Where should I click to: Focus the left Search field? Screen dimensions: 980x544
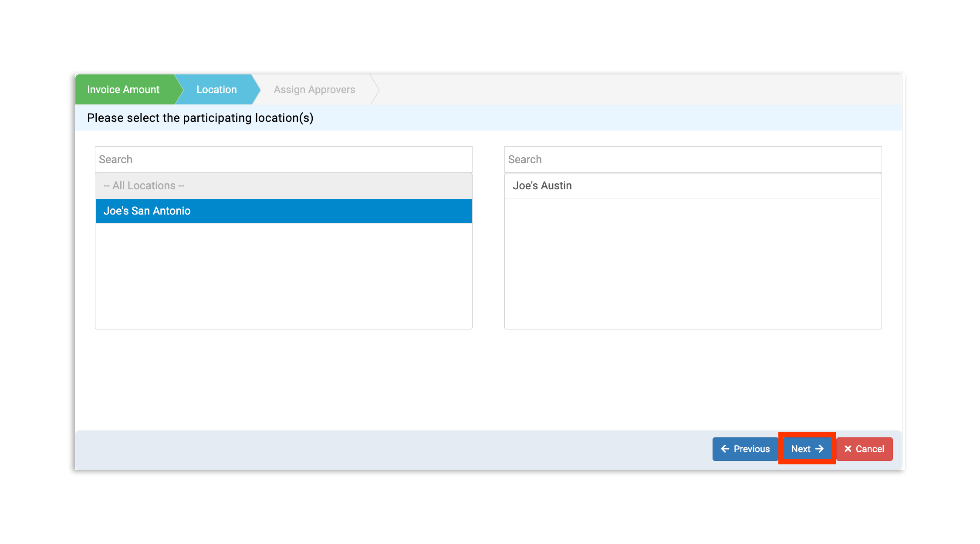[283, 159]
